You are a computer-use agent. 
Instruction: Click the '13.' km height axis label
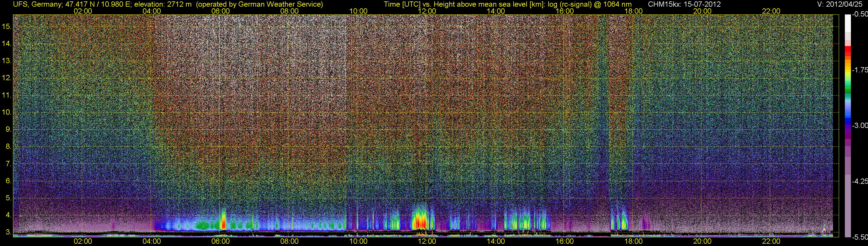coord(7,61)
